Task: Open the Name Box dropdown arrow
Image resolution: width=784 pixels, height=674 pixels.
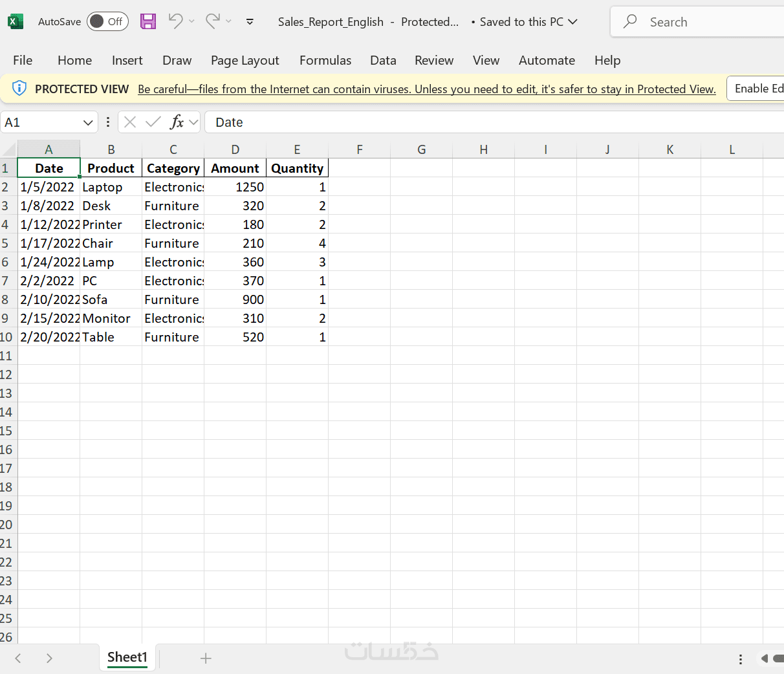Action: pos(88,122)
